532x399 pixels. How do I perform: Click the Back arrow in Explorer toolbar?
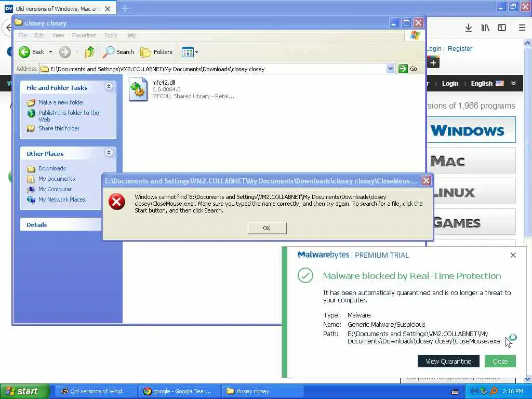pos(24,52)
